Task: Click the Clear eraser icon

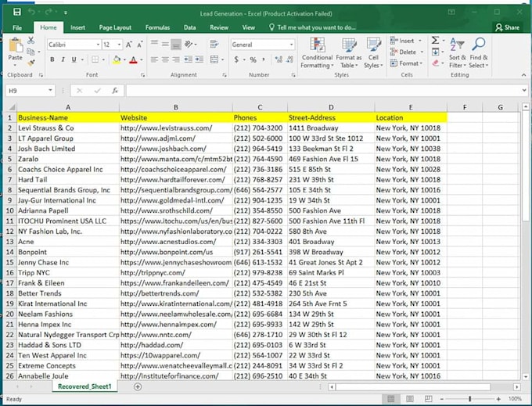Action: tap(436, 63)
